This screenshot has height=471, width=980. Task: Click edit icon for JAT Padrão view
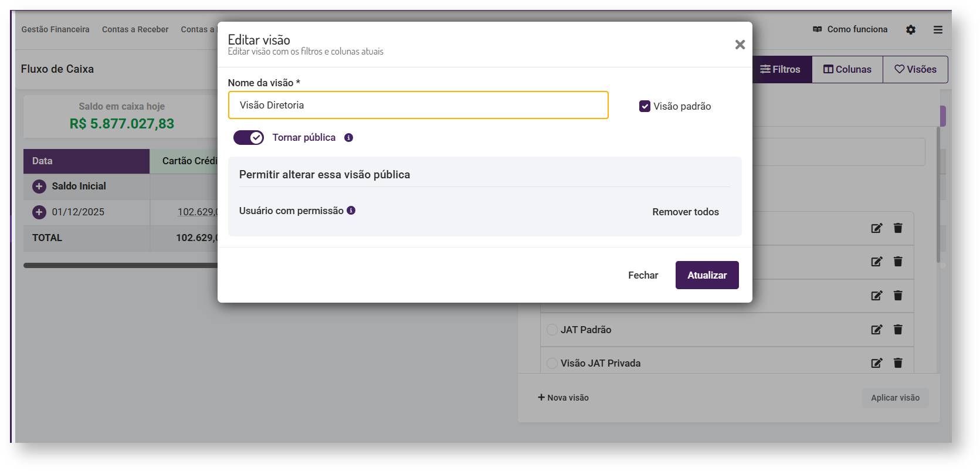pyautogui.click(x=876, y=330)
